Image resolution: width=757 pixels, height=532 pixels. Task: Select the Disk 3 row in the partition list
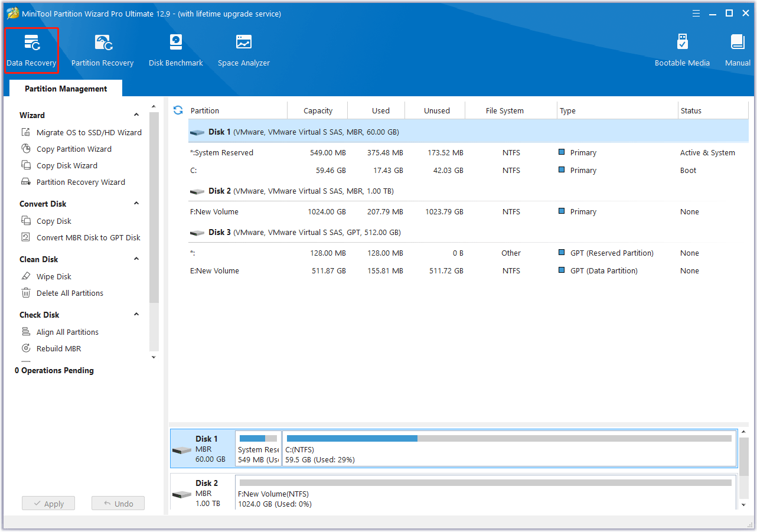click(x=468, y=232)
